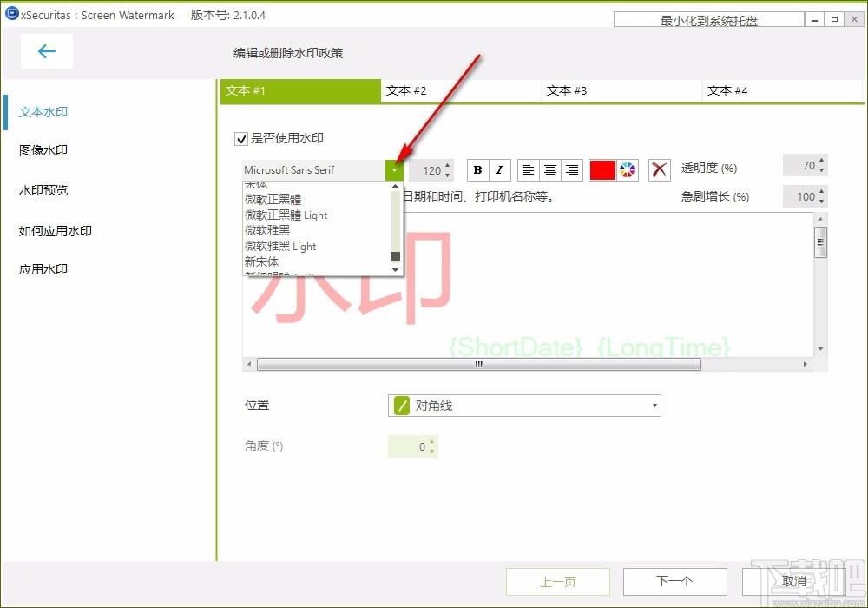Open the 文本 #3 tab
The height and width of the screenshot is (608, 868).
tap(621, 91)
